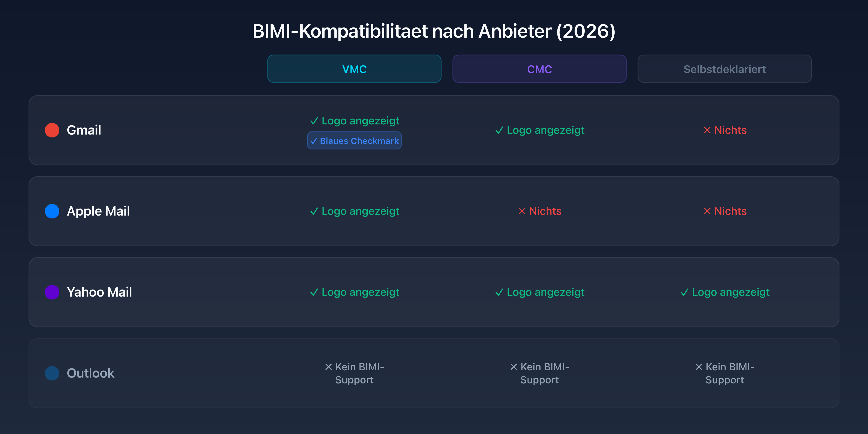
Task: Click the X on Outlook's Kein BIMI-Support entry
Action: tap(328, 367)
